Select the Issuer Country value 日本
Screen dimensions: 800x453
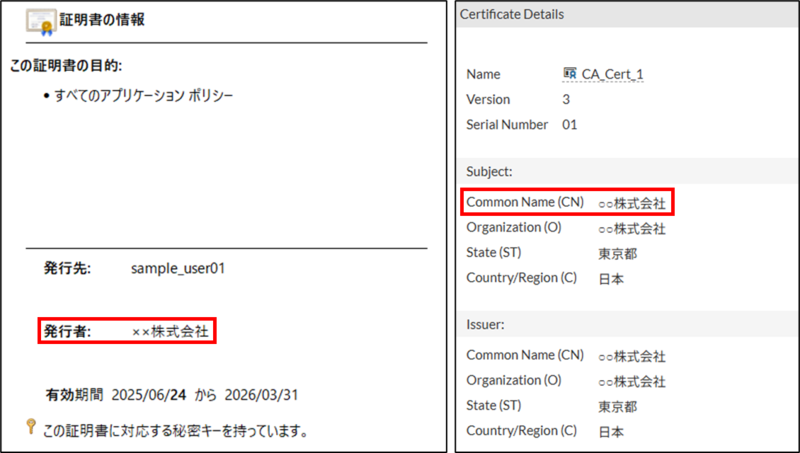coord(611,432)
